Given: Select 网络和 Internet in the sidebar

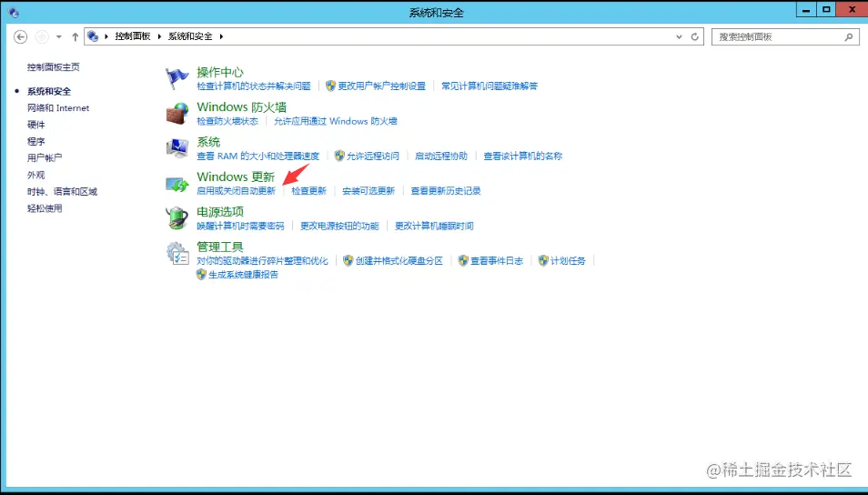Looking at the screenshot, I should coord(58,108).
